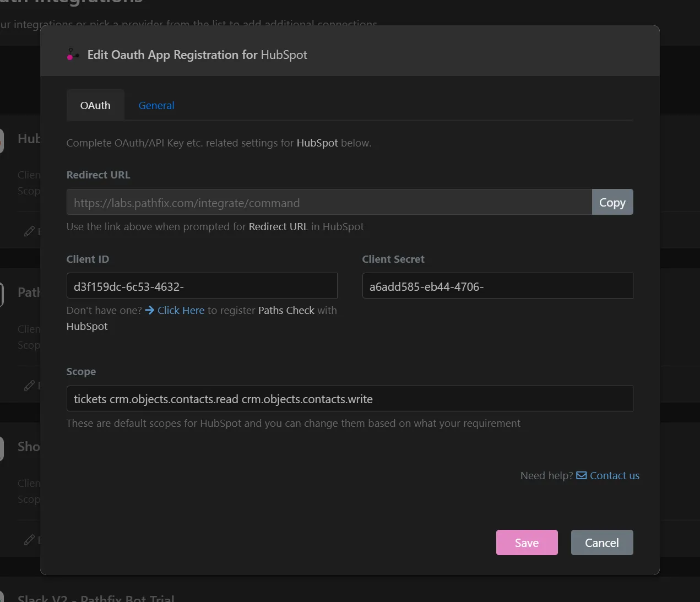Click the 'Redirect URL' field label
The image size is (700, 602).
[98, 175]
